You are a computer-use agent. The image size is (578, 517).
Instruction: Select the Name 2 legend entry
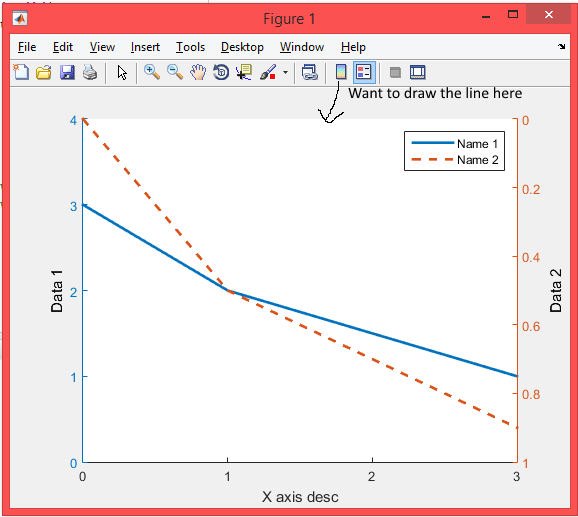coord(455,160)
